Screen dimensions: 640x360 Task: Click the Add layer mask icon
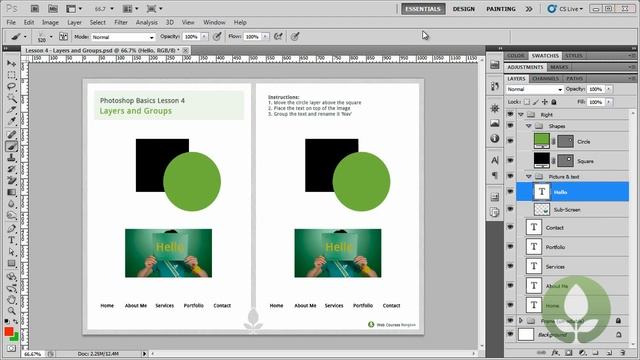tap(569, 353)
